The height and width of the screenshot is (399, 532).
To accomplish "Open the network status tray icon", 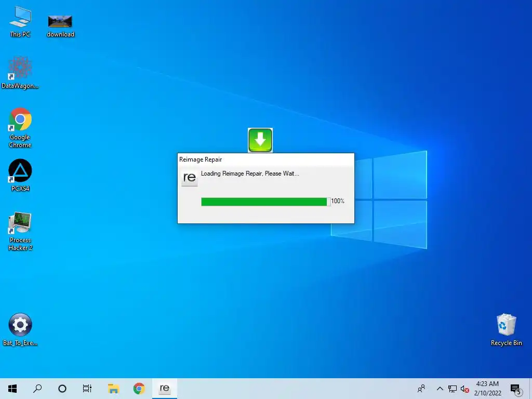I will click(x=453, y=389).
